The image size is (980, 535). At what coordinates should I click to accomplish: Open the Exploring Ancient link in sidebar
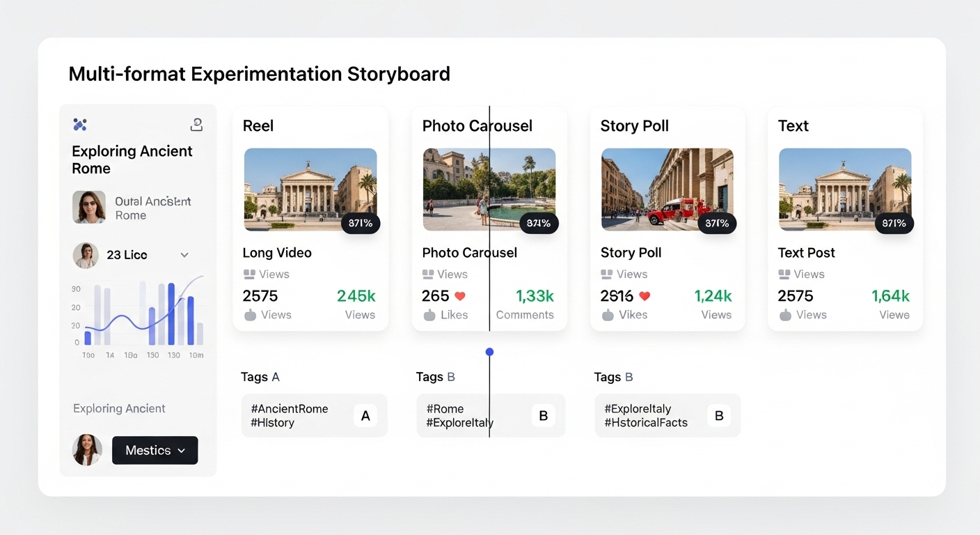click(119, 409)
